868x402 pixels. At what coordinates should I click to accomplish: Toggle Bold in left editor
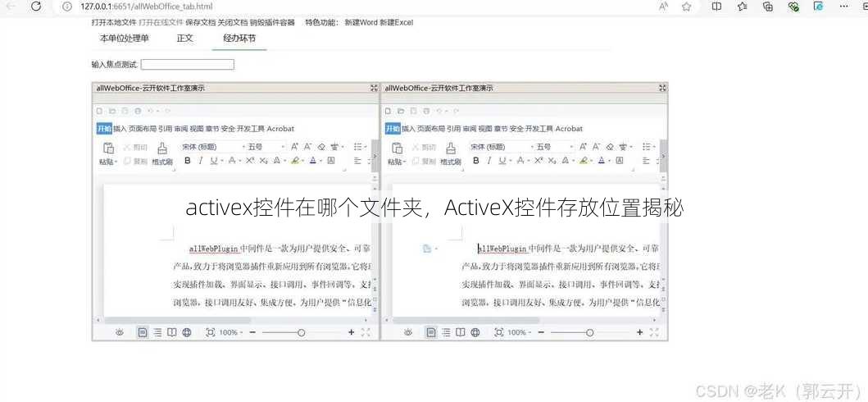point(187,161)
